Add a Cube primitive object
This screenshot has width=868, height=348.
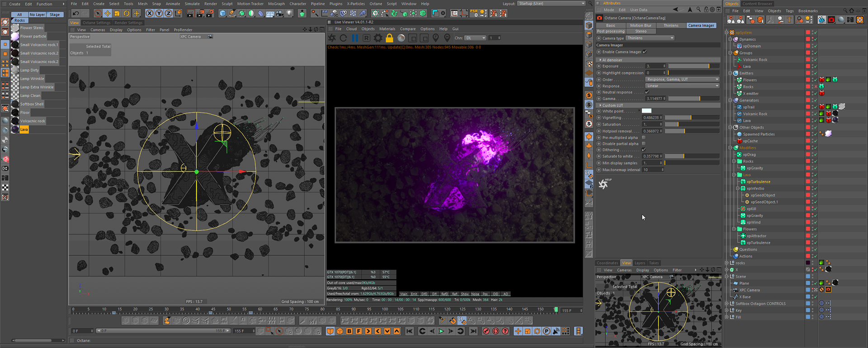(222, 14)
